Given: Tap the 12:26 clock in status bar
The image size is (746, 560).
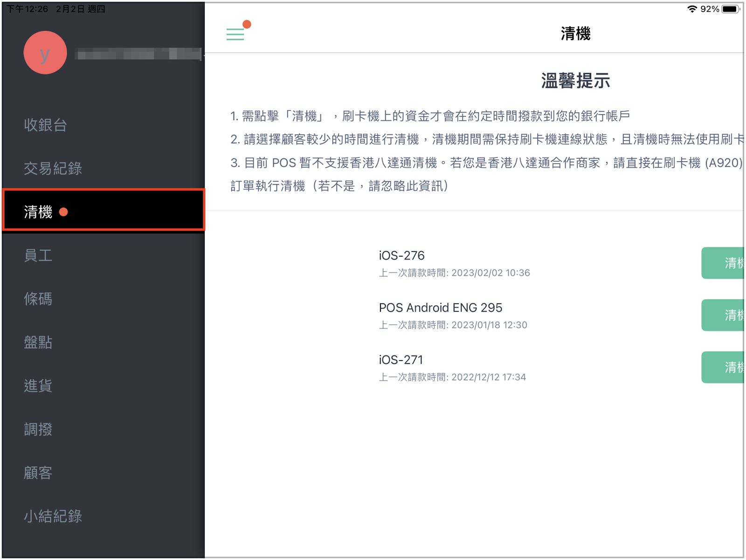Looking at the screenshot, I should point(28,9).
